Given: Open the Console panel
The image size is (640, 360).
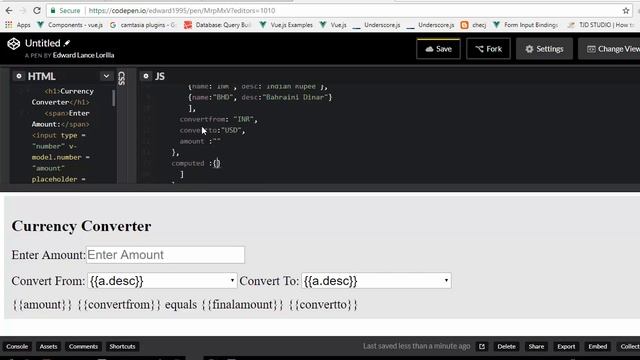Looking at the screenshot, I should [x=17, y=347].
